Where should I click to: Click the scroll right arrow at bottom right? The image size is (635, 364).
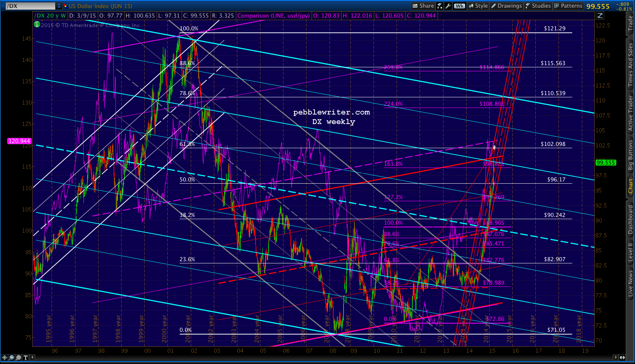[x=616, y=357]
